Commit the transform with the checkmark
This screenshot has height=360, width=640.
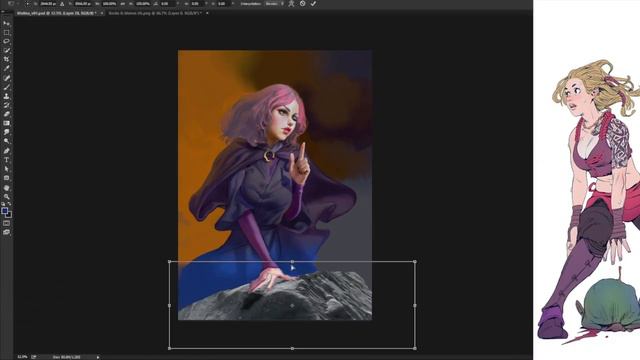(x=313, y=4)
